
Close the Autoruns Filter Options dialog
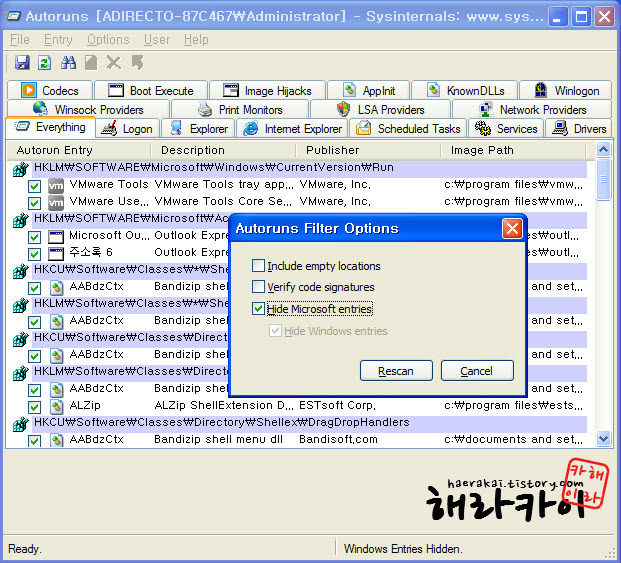point(512,228)
